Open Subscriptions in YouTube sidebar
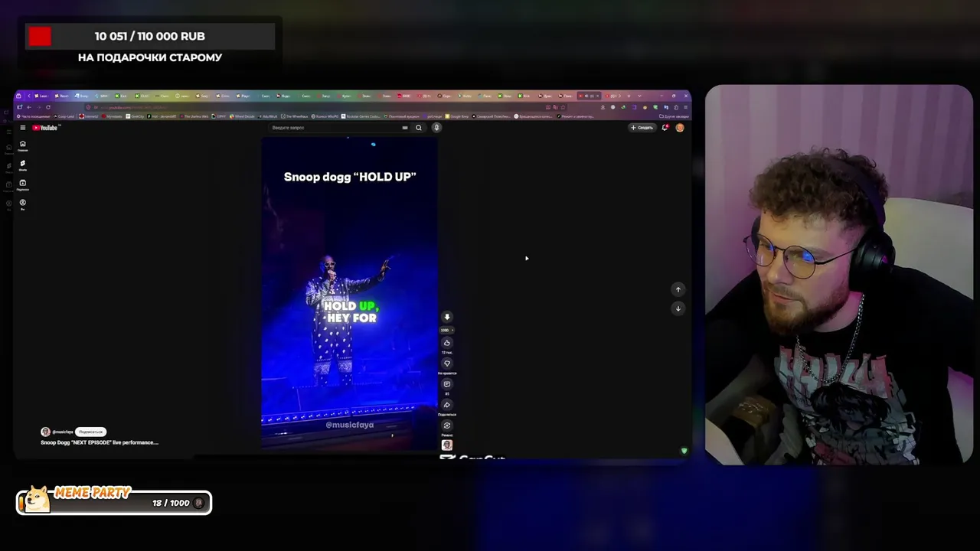The width and height of the screenshot is (980, 551). [x=23, y=184]
